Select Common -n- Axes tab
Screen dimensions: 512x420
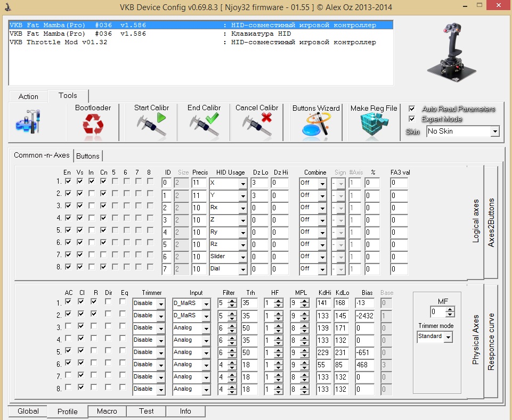42,155
